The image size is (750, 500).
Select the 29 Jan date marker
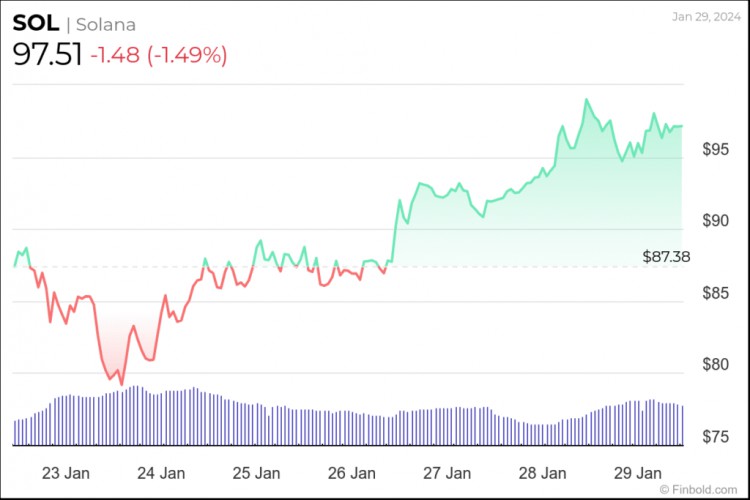pos(638,473)
